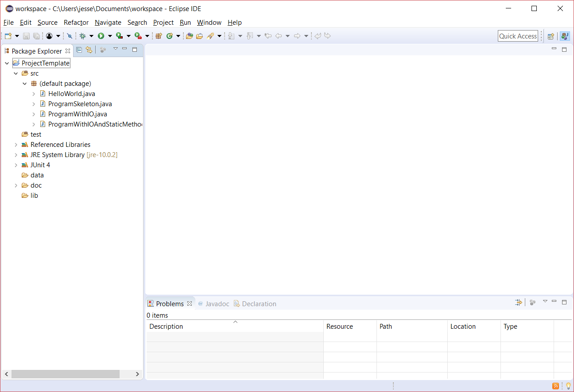Click the Java perspective icon
The width and height of the screenshot is (574, 392).
point(564,36)
